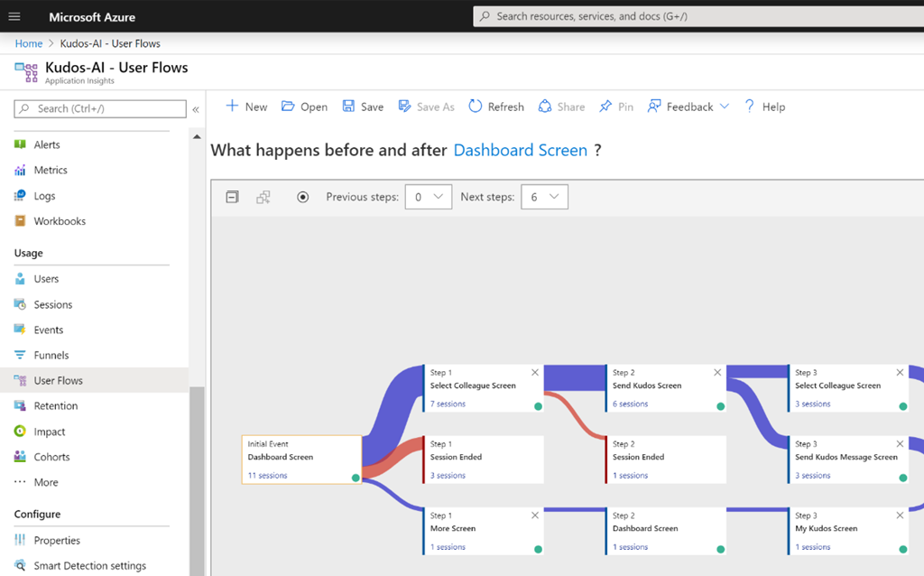This screenshot has height=576, width=924.
Task: Close Step 1 More Screen node
Action: tap(534, 516)
